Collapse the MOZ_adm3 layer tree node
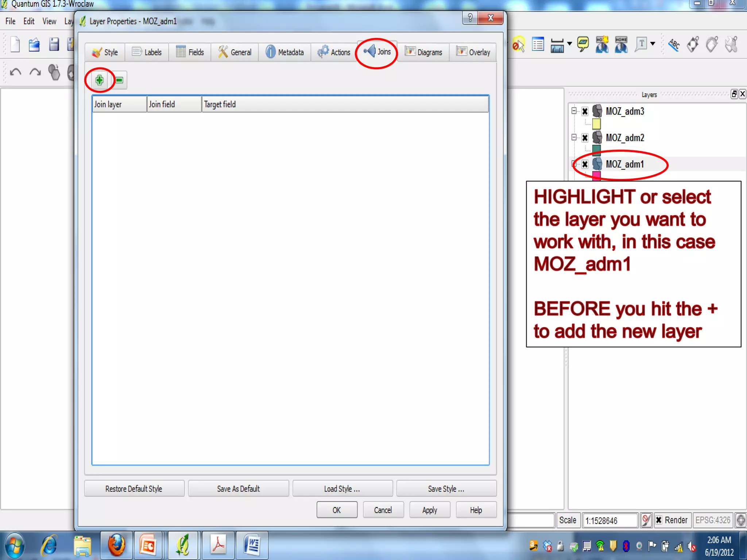 574,110
